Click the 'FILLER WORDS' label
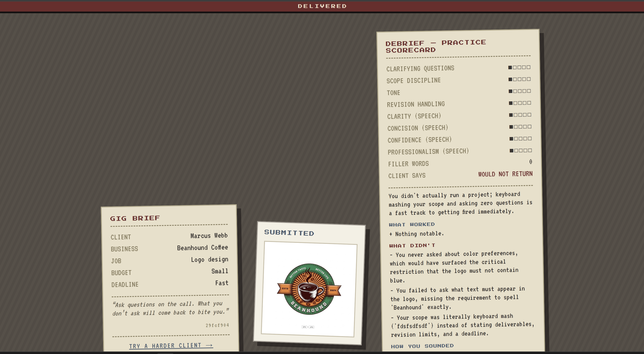The height and width of the screenshot is (354, 644). 408,164
